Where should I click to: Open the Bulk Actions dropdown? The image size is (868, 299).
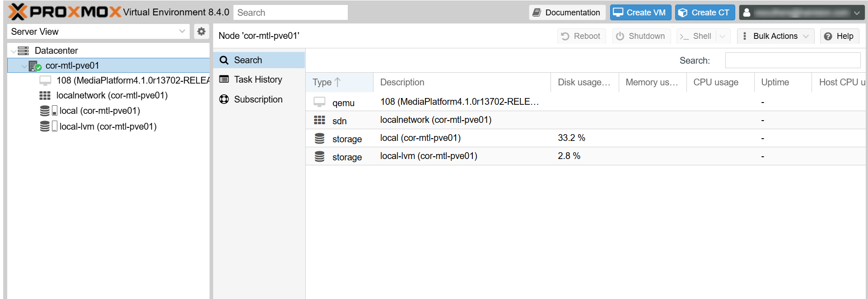775,36
